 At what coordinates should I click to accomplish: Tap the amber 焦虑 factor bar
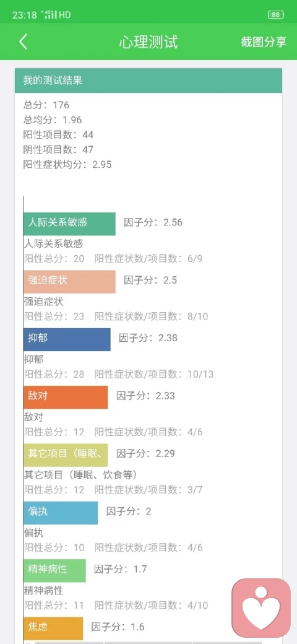pos(53,629)
